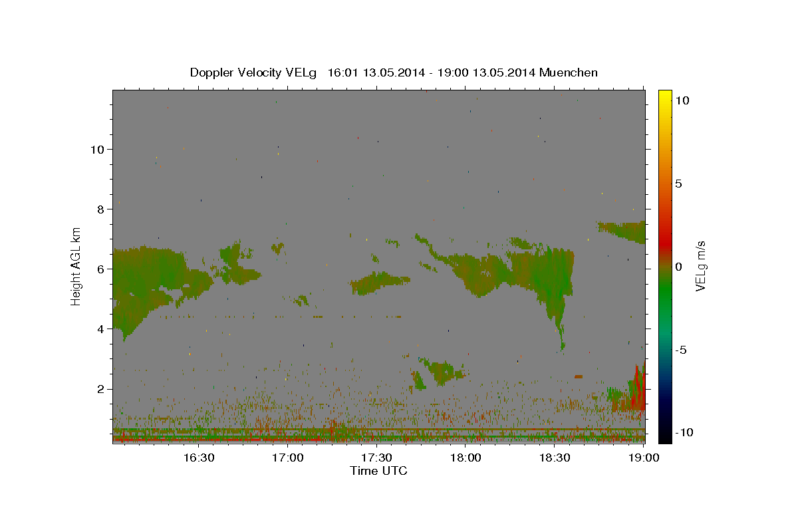This screenshot has height=532, width=798.
Task: Pick the black bottom end of the colorbar
Action: point(664,438)
